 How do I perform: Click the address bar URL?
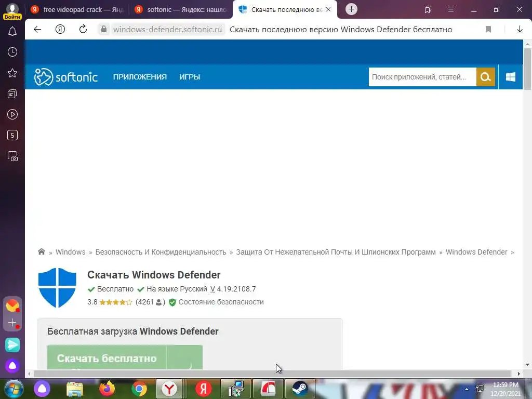pyautogui.click(x=167, y=30)
